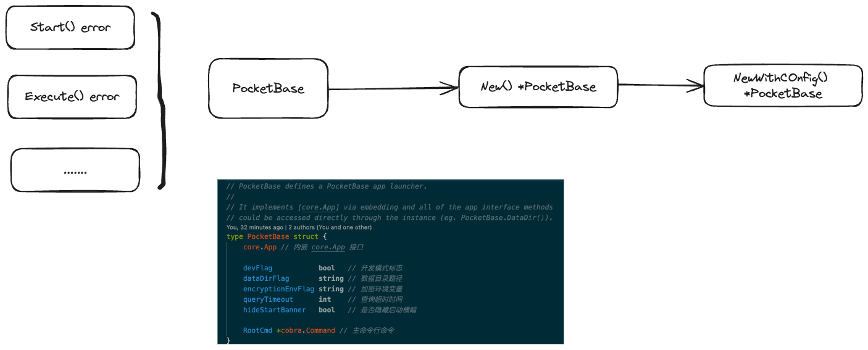This screenshot has height=350, width=868.
Task: Click the "devFlag" field name
Action: tap(257, 268)
